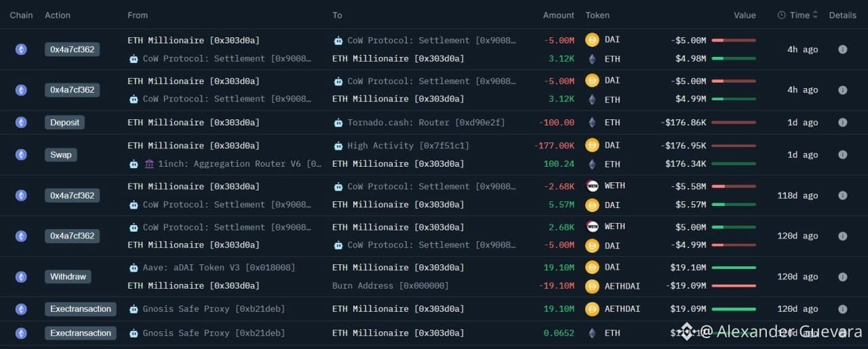The image size is (868, 349).
Task: Click the 0x4a7cf362 badge in the 118d ago row
Action: [x=72, y=195]
